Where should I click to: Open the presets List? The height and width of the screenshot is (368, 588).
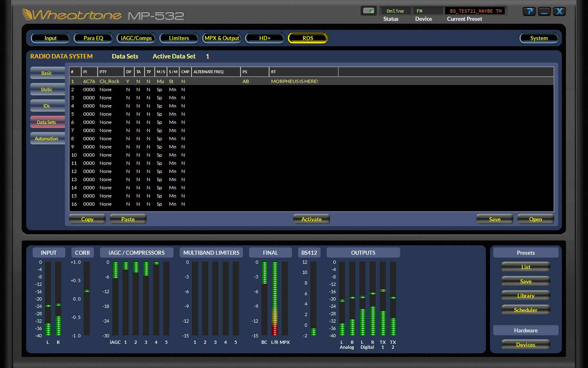526,267
